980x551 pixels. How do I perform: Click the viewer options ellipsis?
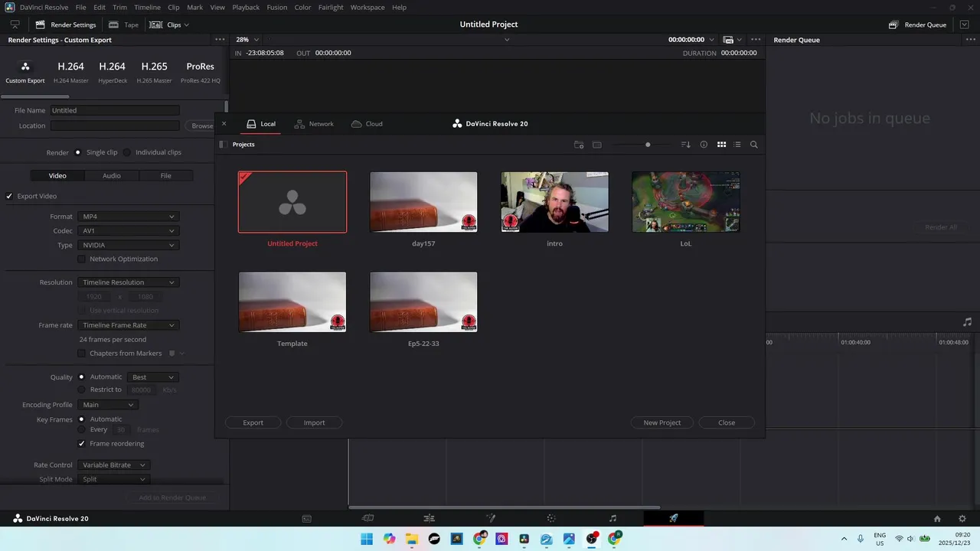[x=756, y=40]
